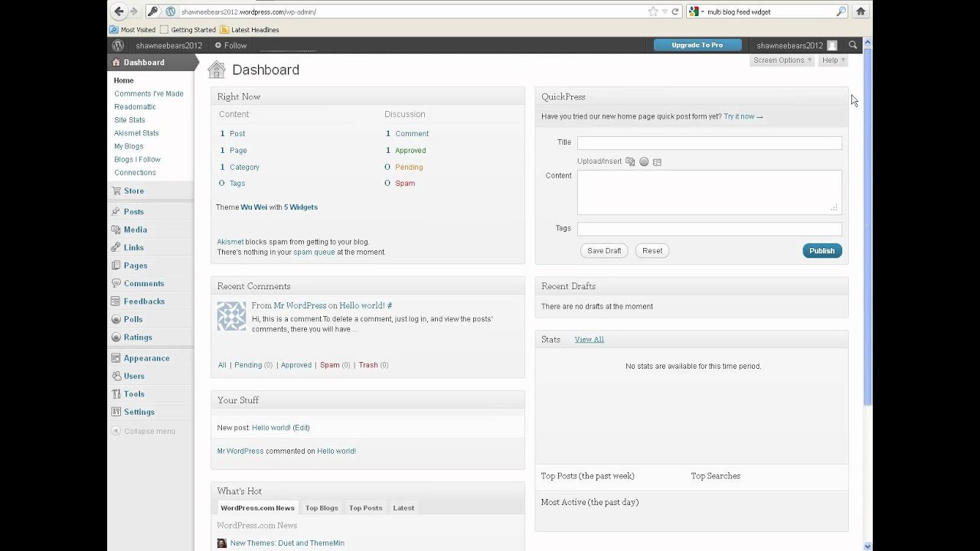Open Screen Options dropdown

coord(782,60)
